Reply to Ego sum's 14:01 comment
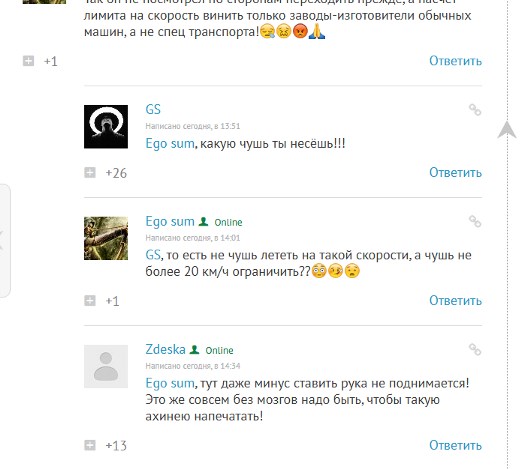Image resolution: width=530 pixels, height=469 pixels. click(455, 300)
